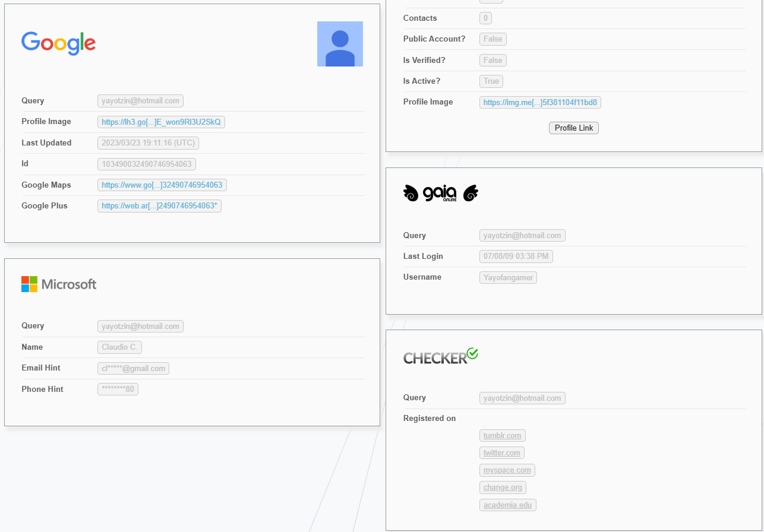The image size is (764, 532).
Task: Select the Contacts value 0
Action: coord(485,18)
